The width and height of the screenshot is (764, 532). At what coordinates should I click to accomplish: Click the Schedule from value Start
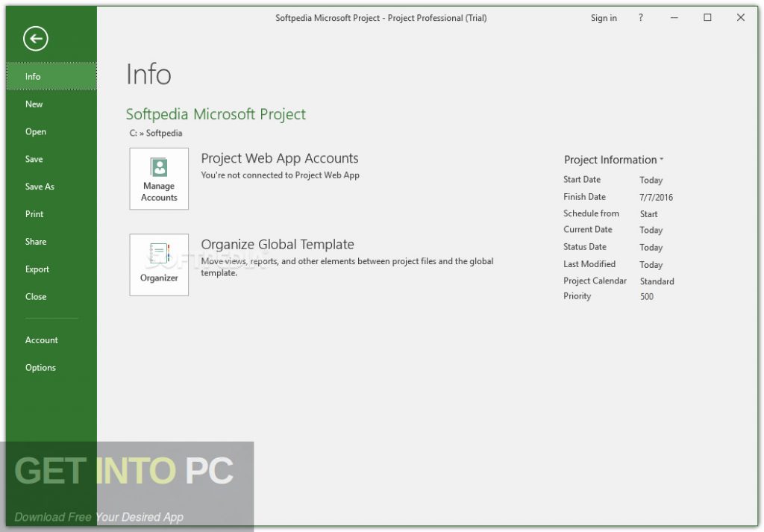(x=648, y=214)
